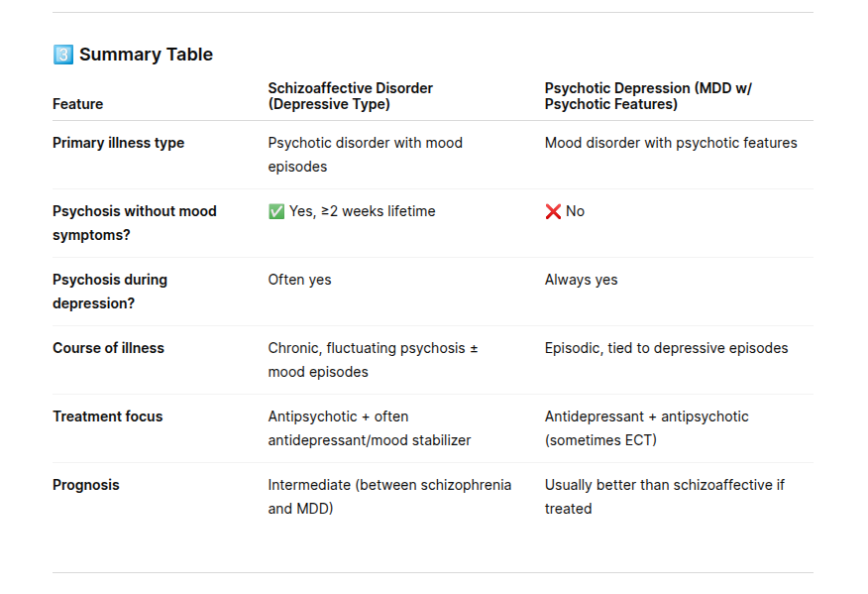Viewport: 868px width, 594px height.
Task: Select the Antidepressant + antipsychotic (sometimes ECT) cell
Action: 646,428
